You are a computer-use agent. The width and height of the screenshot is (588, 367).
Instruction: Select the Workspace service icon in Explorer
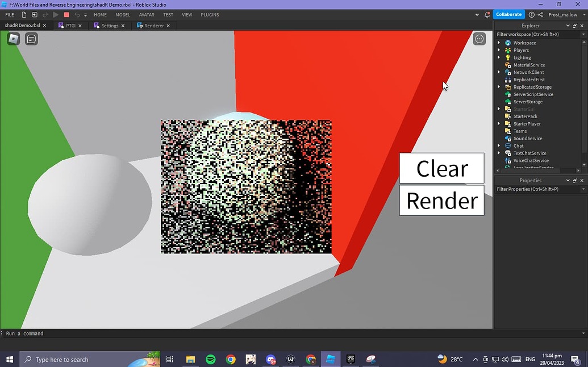pyautogui.click(x=507, y=43)
